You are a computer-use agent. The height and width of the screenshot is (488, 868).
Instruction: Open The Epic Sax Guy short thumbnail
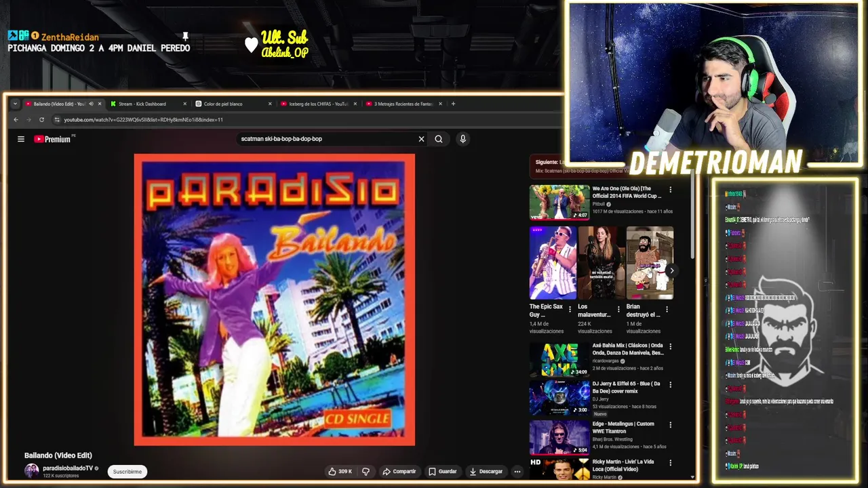(553, 263)
